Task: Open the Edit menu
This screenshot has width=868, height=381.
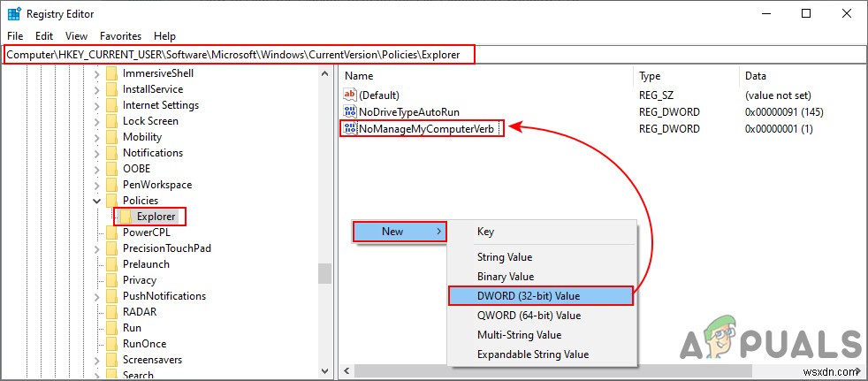Action: click(43, 36)
